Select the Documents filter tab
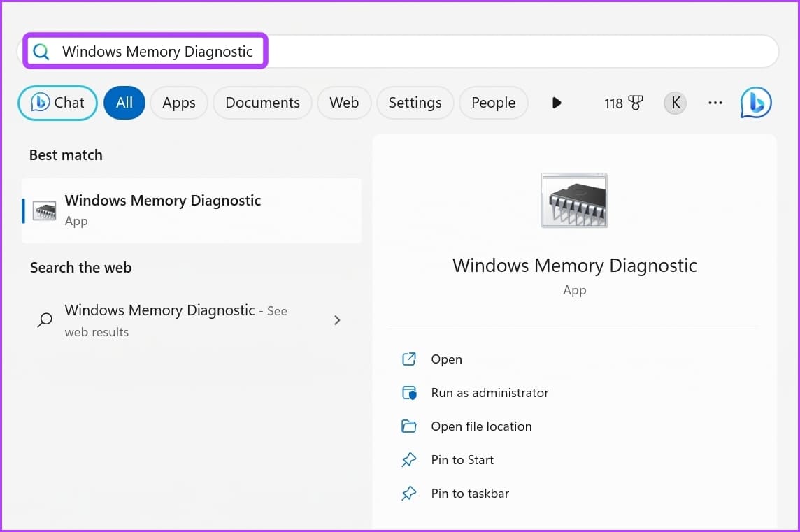800x532 pixels. coord(262,103)
